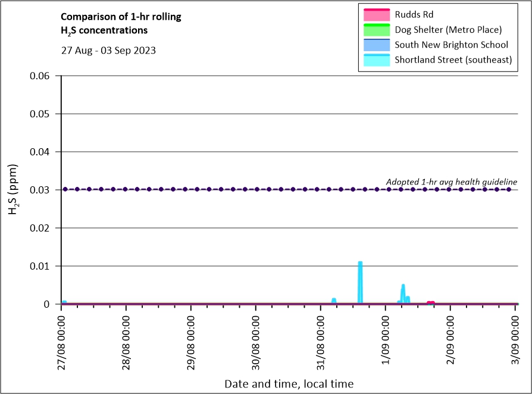Click the 0.06 y-axis tick label
532x394 pixels.
click(x=42, y=76)
